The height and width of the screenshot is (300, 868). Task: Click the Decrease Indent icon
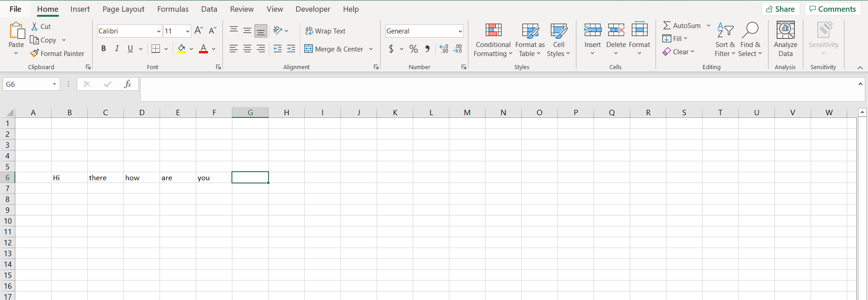click(278, 49)
